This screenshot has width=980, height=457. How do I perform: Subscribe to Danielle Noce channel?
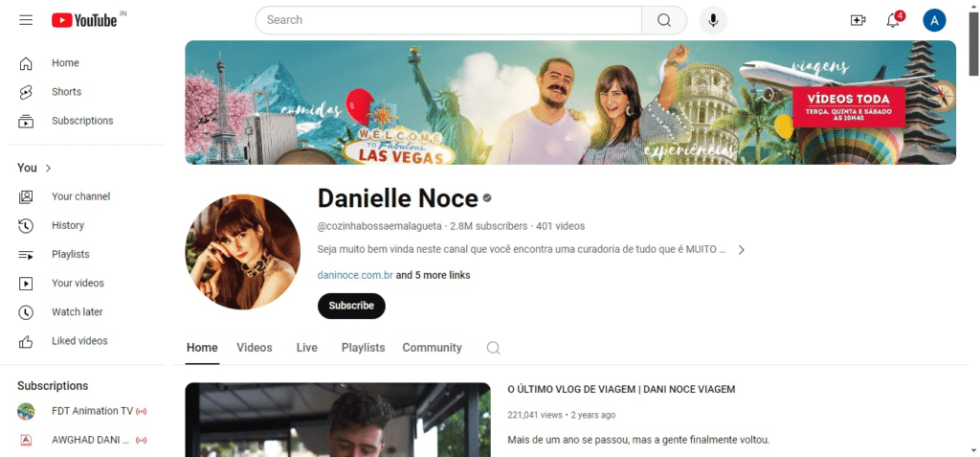351,307
